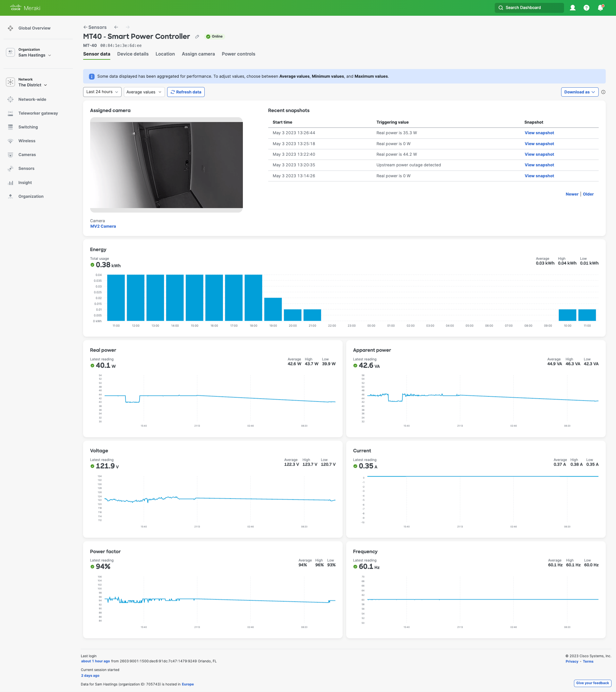The height and width of the screenshot is (692, 616).
Task: Open the Last 24 hours time range dropdown
Action: point(102,92)
